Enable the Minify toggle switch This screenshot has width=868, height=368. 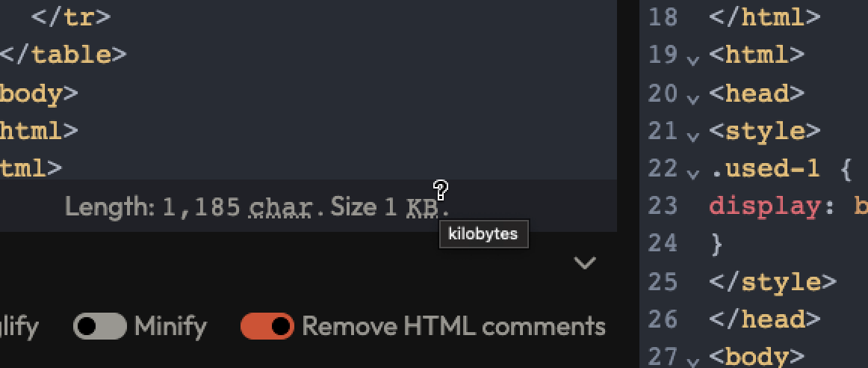point(99,326)
